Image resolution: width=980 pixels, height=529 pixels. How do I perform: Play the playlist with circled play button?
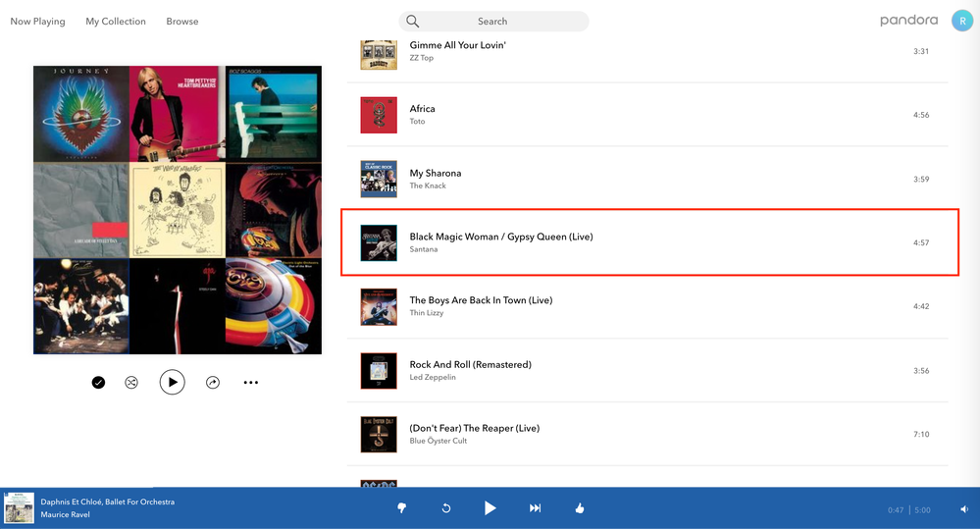[x=172, y=383]
